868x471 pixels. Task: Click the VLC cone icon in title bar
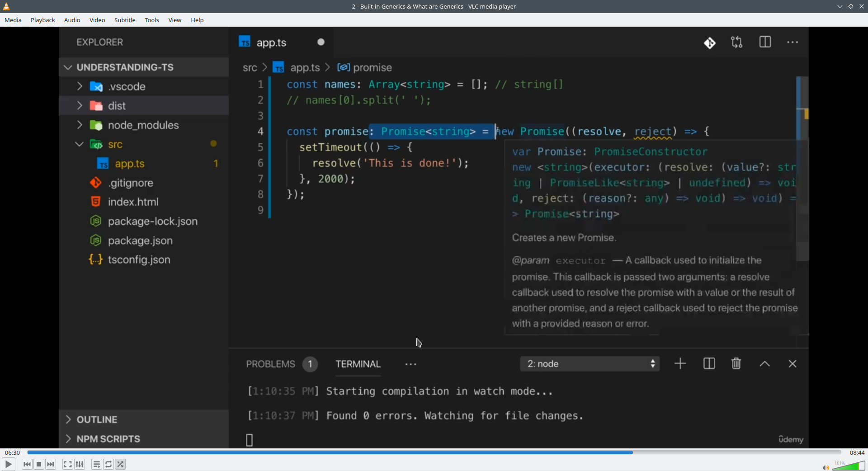(x=6, y=6)
